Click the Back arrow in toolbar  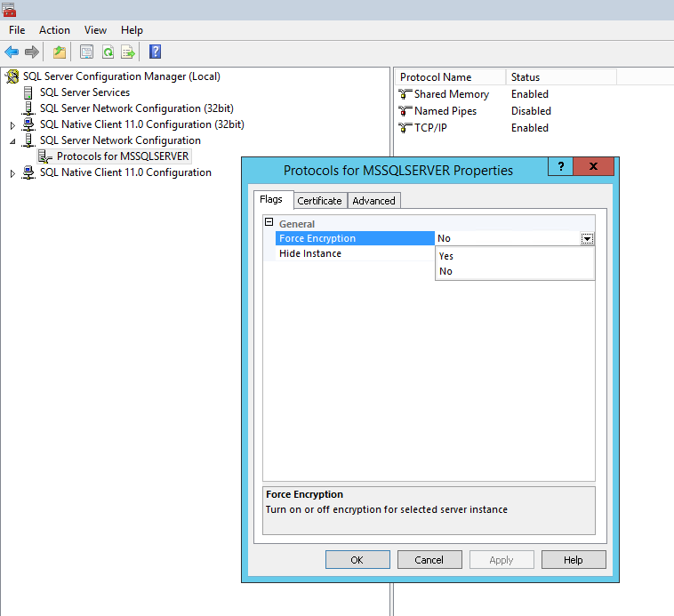[12, 52]
